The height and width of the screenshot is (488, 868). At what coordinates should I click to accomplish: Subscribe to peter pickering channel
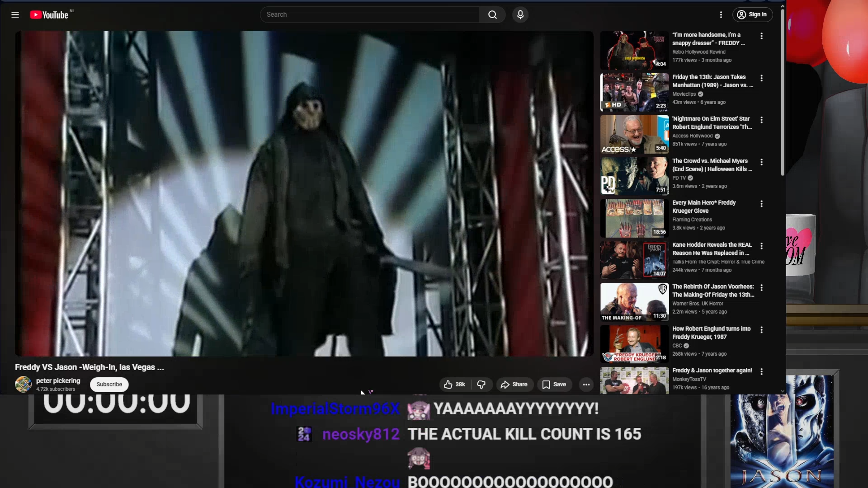[109, 384]
